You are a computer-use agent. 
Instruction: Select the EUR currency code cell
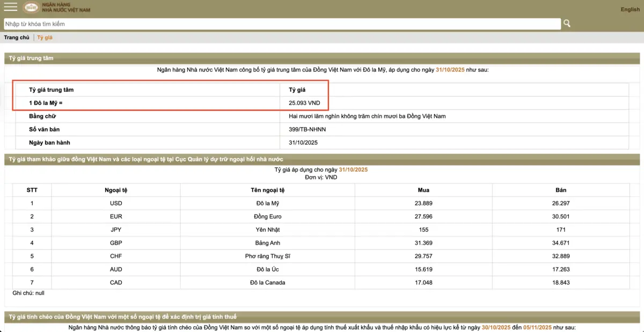pyautogui.click(x=116, y=217)
